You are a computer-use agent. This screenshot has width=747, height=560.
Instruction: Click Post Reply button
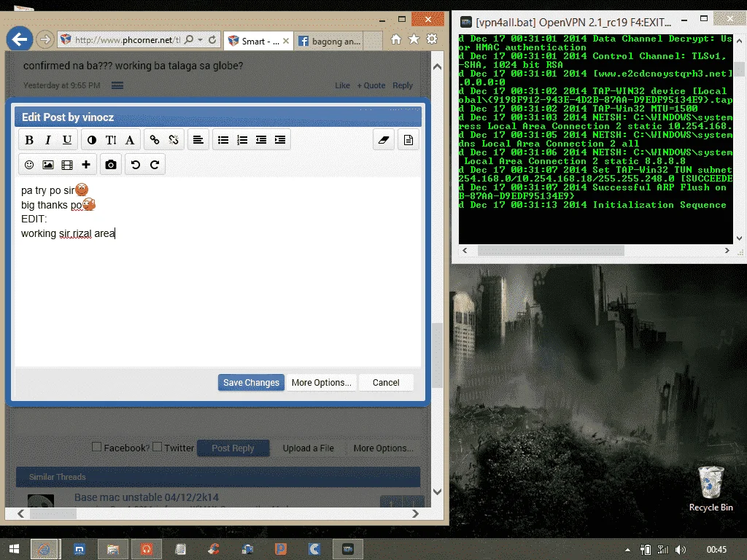[x=233, y=448]
